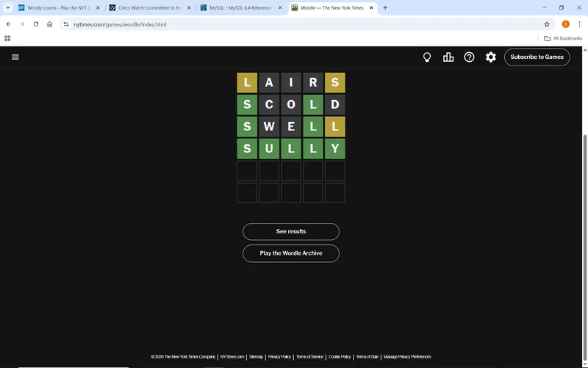The height and width of the screenshot is (368, 588).
Task: Open the All Bookmarks folder
Action: [563, 38]
